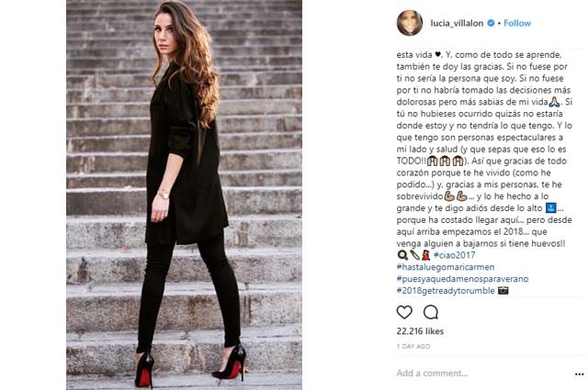This screenshot has width=588, height=390.
Task: Open lucia_villalon profile avatar
Action: [x=410, y=23]
